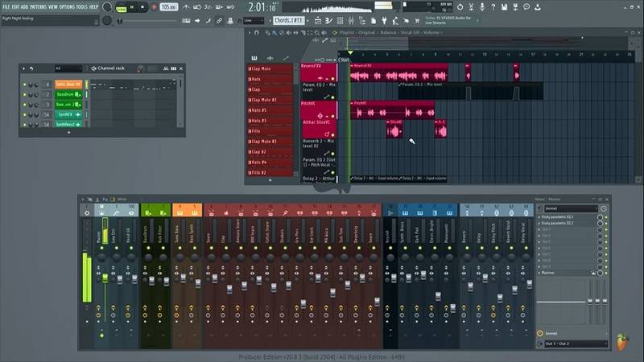Open the EDIT menu
This screenshot has height=362, width=644.
coord(15,7)
